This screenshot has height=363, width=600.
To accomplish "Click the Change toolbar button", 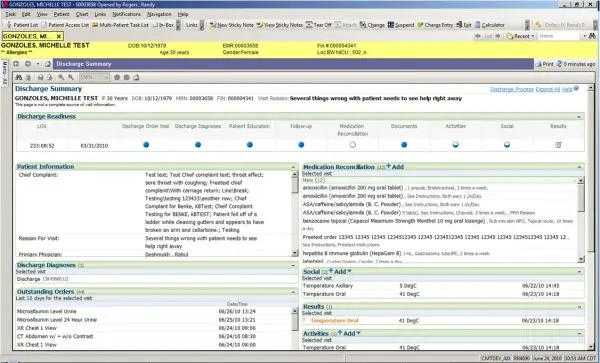I will 372,25.
